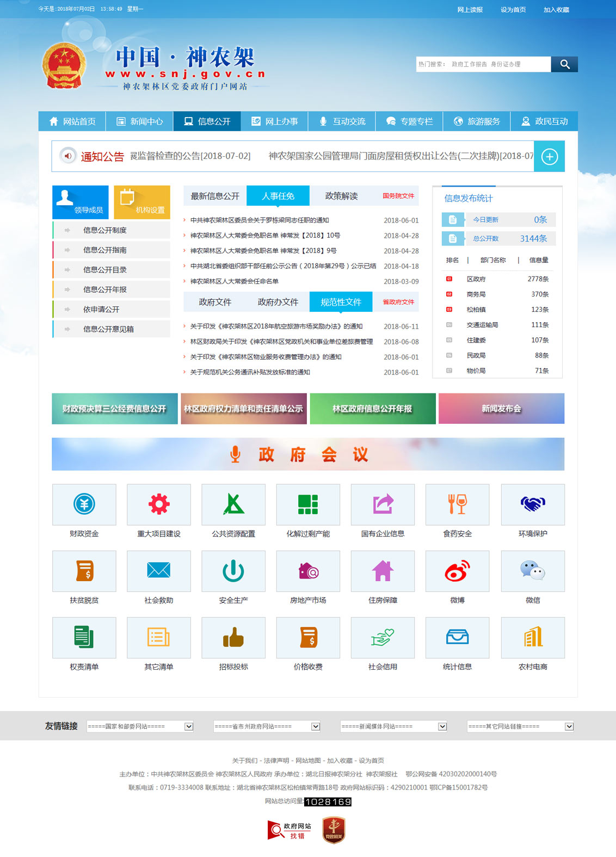
Task: Expand notices with the plus icon
Action: [549, 157]
